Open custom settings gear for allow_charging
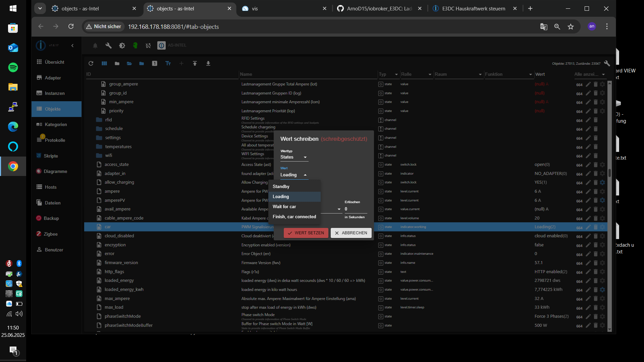The image size is (644, 362). pyautogui.click(x=602, y=182)
